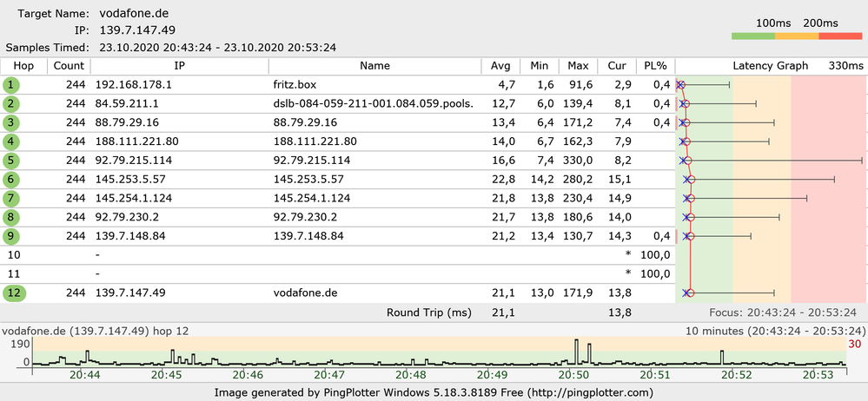868x401 pixels.
Task: Click the 20:47 time label on timeline
Action: tap(331, 375)
